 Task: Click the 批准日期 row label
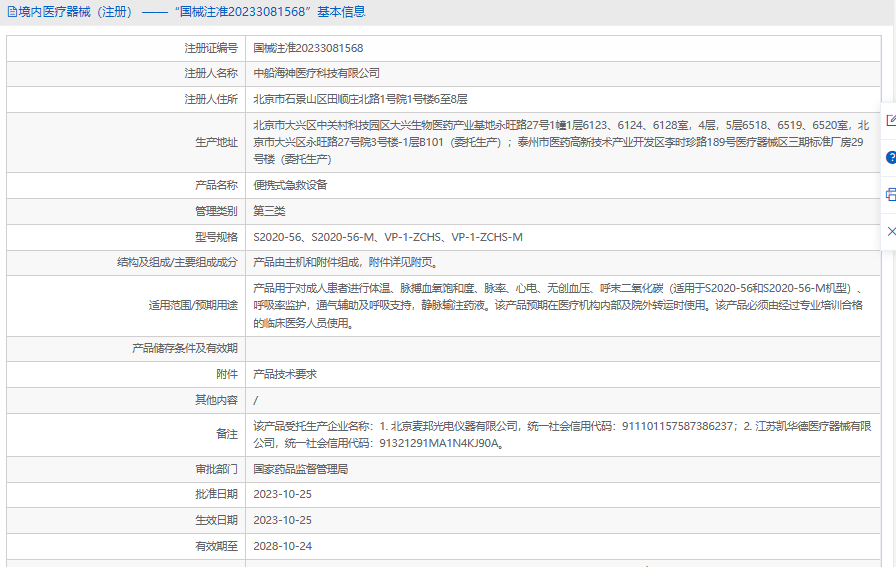216,494
